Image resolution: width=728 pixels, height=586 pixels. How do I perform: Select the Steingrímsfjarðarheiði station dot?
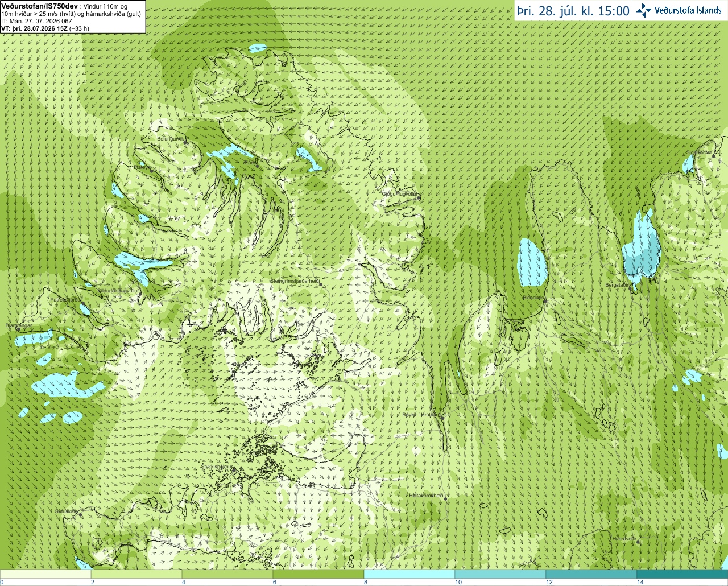coord(320,284)
